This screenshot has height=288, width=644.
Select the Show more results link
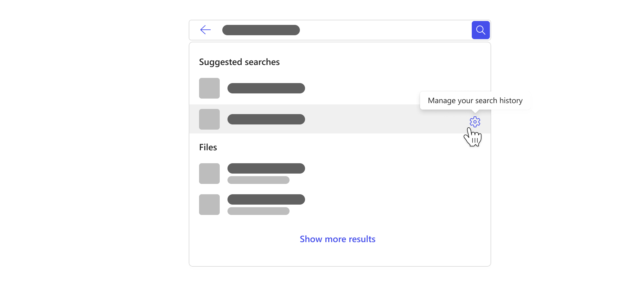pyautogui.click(x=337, y=239)
